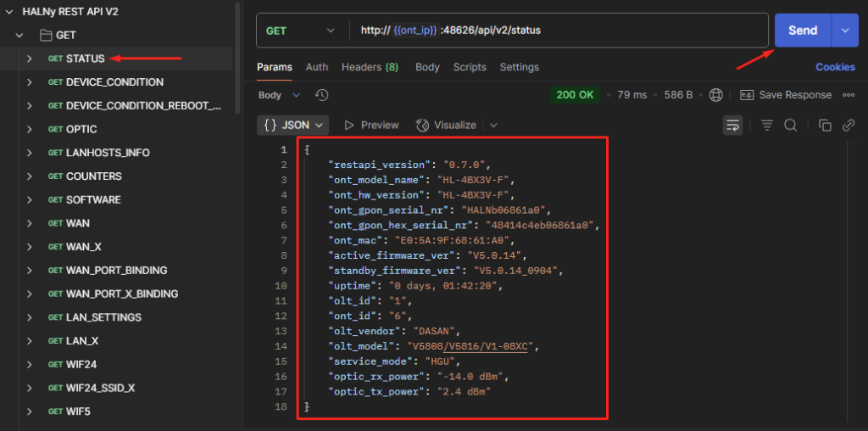The image size is (868, 431).
Task: Select the Visualize view button
Action: 446,126
